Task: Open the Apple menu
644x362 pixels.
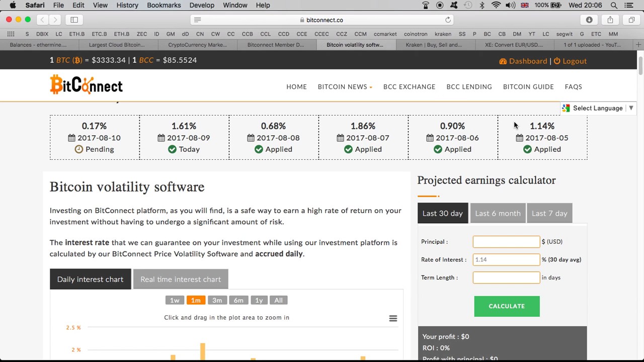Action: [x=13, y=5]
